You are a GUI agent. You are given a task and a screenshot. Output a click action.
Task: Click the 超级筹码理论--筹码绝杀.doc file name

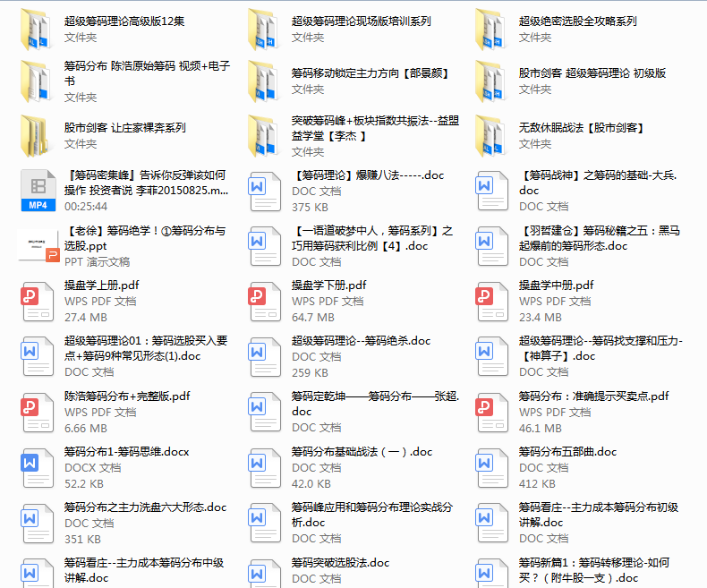click(x=361, y=341)
